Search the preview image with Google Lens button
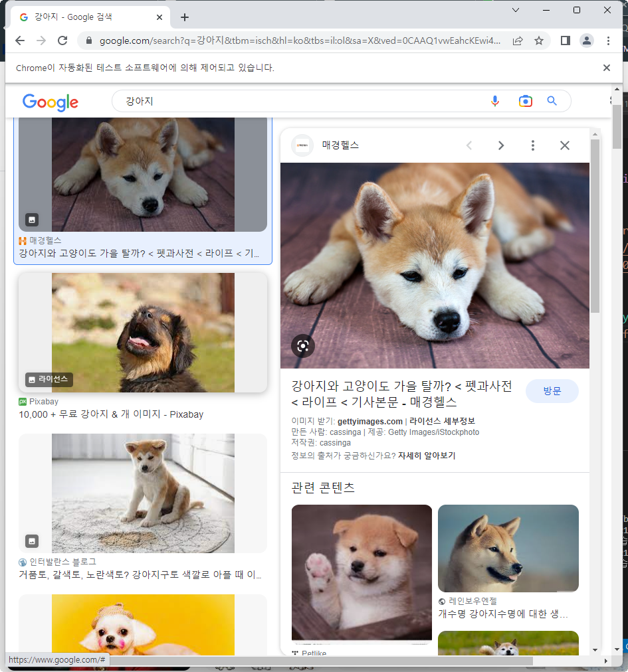This screenshot has width=628, height=672. pos(303,346)
